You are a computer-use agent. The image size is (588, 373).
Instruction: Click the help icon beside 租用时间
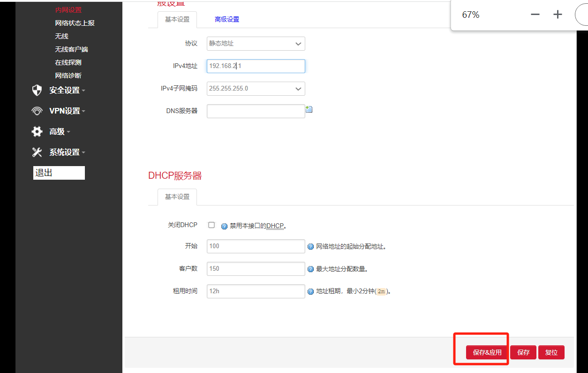[311, 291]
